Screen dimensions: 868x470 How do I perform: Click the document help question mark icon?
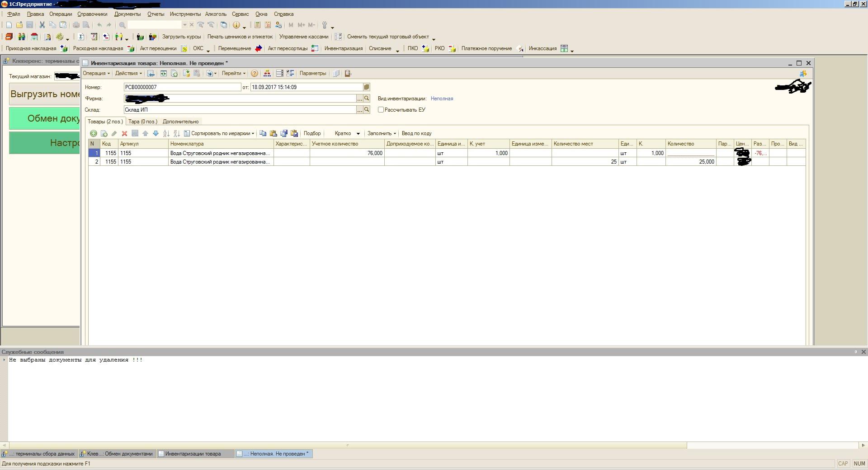point(255,73)
